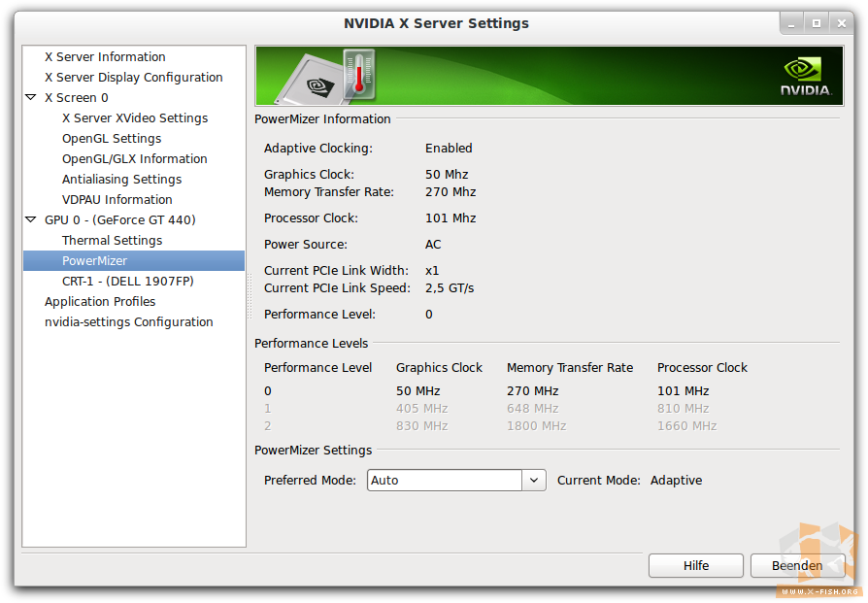Click the "AC" power source value
The height and width of the screenshot is (603, 868).
433,245
